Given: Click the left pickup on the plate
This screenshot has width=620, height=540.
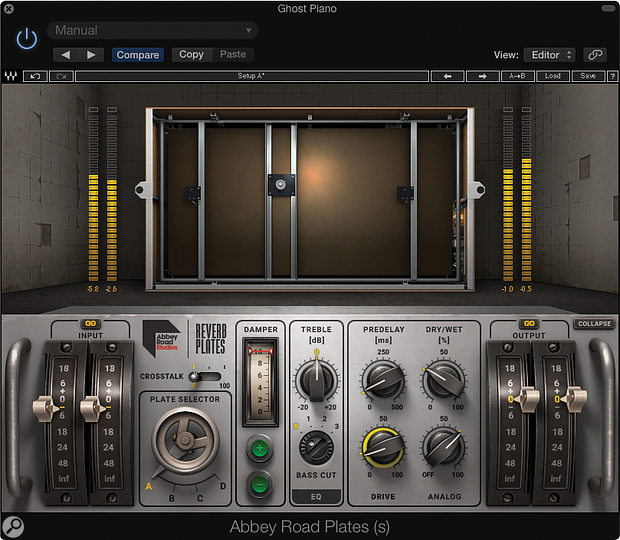Looking at the screenshot, I should 193,194.
